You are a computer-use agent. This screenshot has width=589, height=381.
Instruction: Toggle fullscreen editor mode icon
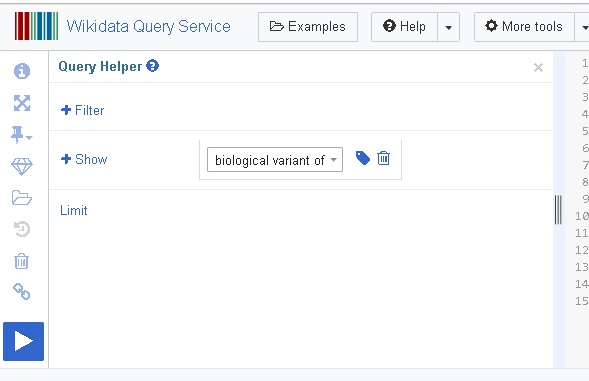click(x=22, y=103)
